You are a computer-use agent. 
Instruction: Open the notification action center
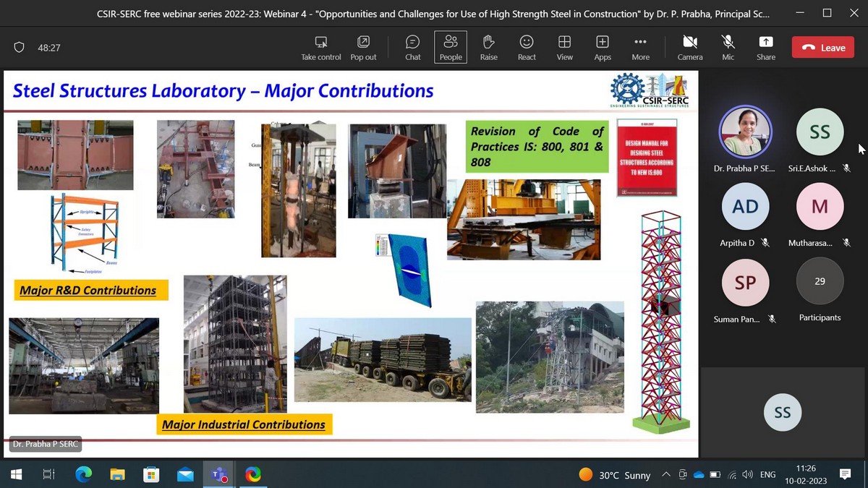click(x=846, y=475)
